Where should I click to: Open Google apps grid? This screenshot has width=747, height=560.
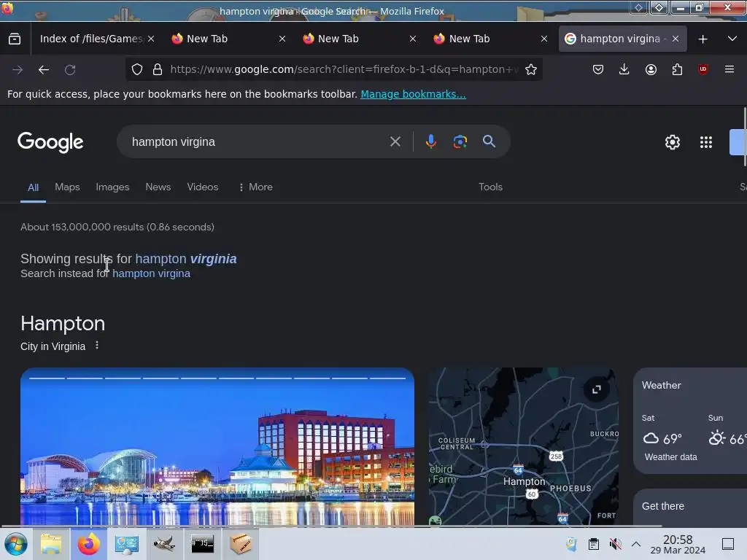(x=706, y=142)
